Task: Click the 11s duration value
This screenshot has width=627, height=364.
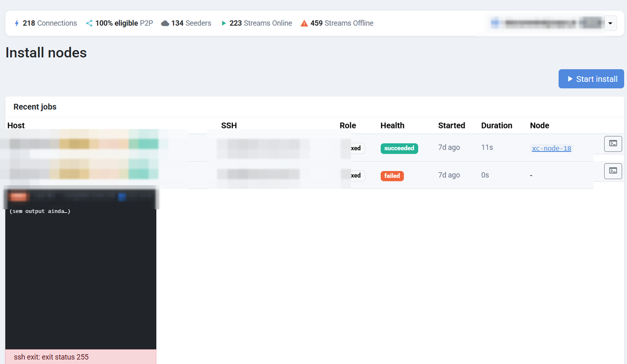Action: click(487, 147)
